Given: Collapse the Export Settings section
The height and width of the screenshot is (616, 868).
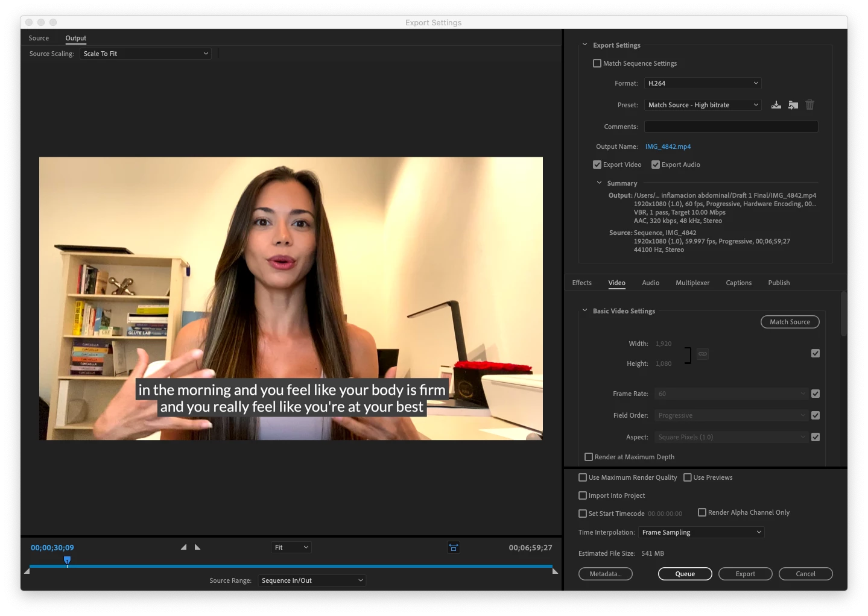Looking at the screenshot, I should click(584, 45).
